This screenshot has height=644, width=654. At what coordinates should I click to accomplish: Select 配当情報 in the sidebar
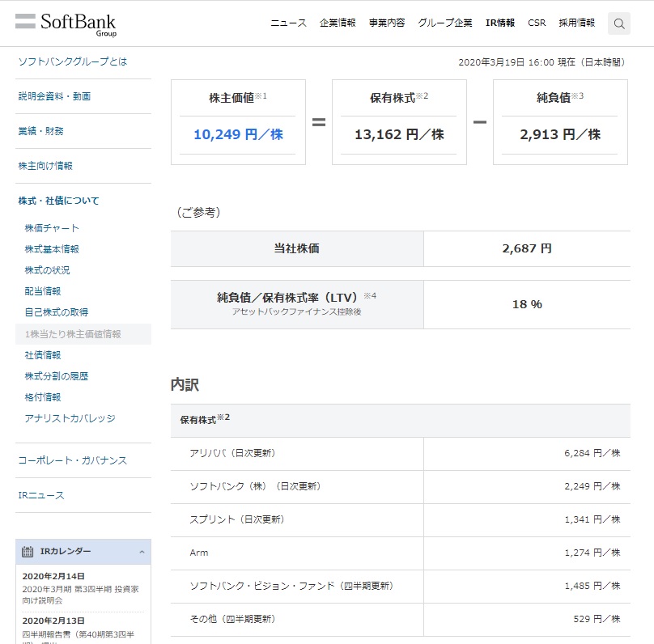click(x=43, y=291)
